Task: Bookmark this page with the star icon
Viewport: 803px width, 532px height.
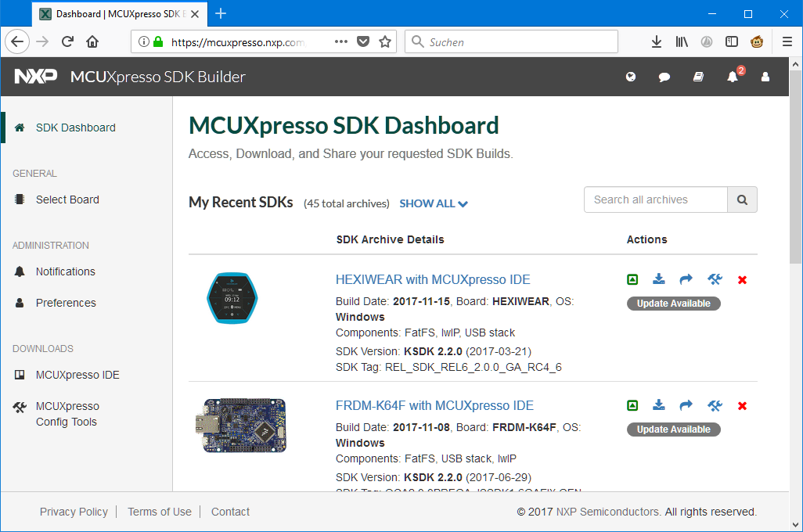Action: [x=385, y=41]
